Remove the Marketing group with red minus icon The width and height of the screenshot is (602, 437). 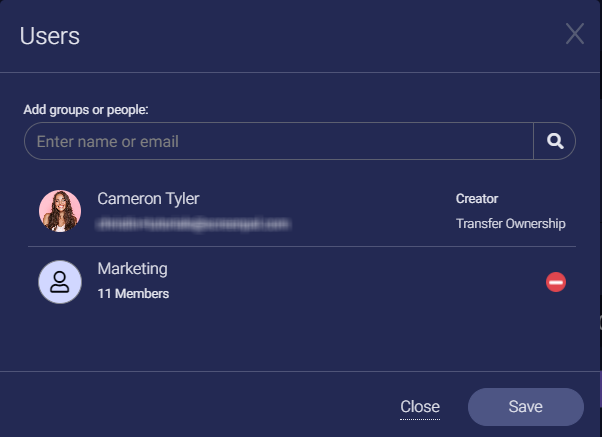556,282
